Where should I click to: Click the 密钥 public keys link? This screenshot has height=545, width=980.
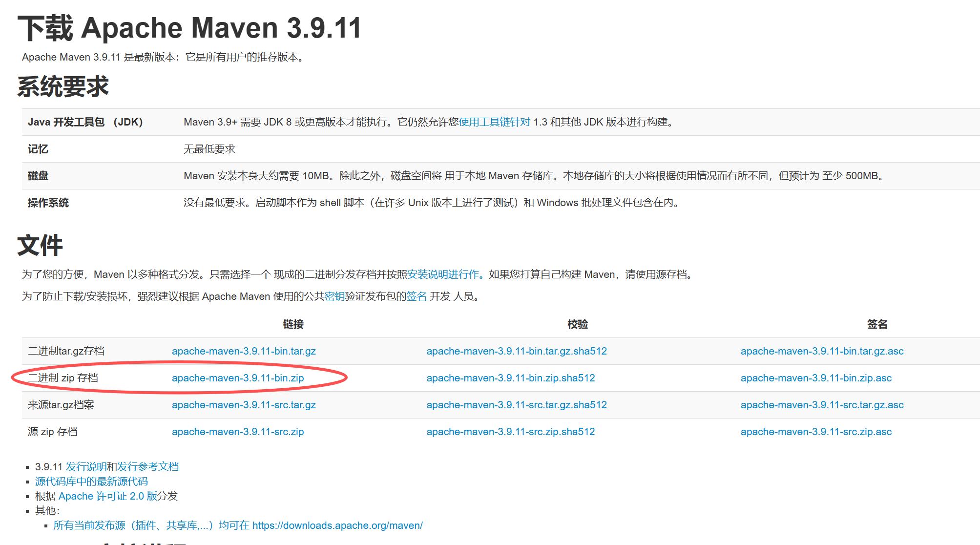pyautogui.click(x=334, y=296)
